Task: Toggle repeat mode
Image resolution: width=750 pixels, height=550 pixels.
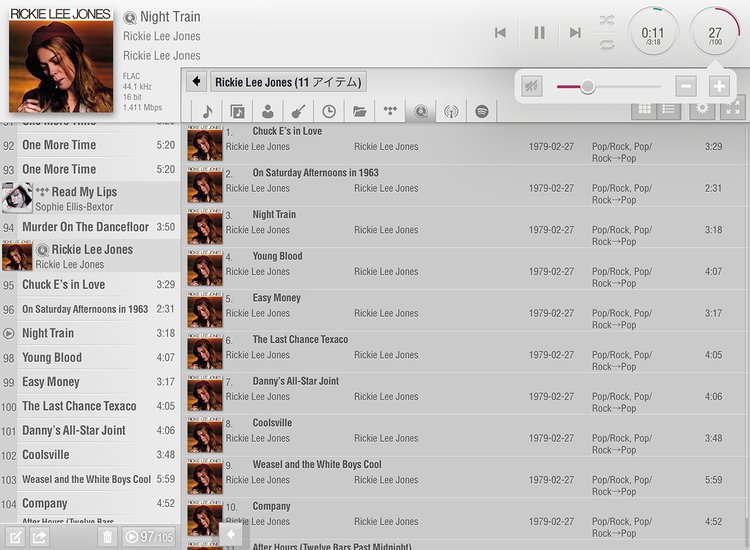Action: click(x=607, y=45)
